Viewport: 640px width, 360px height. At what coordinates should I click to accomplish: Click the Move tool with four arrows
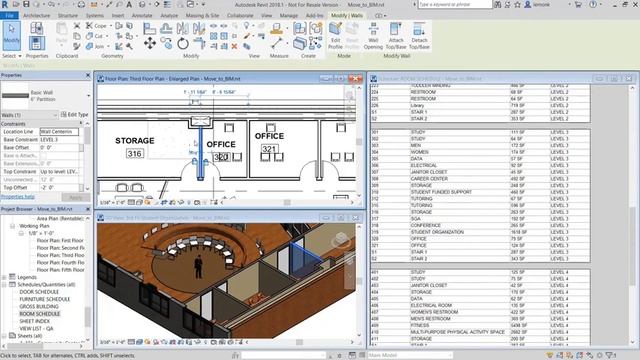pos(149,43)
